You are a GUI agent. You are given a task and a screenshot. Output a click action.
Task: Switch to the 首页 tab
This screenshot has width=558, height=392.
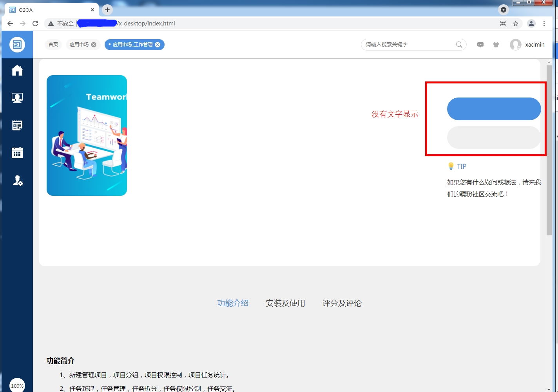tap(53, 45)
